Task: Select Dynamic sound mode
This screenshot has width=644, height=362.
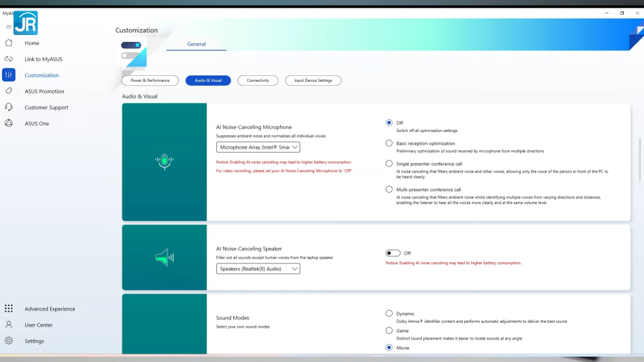Action: pos(389,313)
